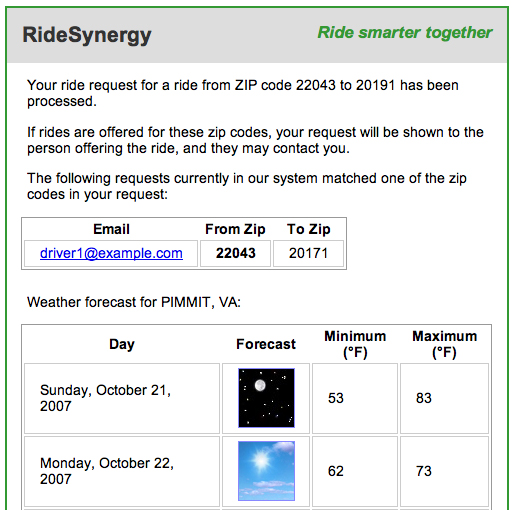Select the To Zip value 20171
This screenshot has height=510, width=516.
coord(308,253)
